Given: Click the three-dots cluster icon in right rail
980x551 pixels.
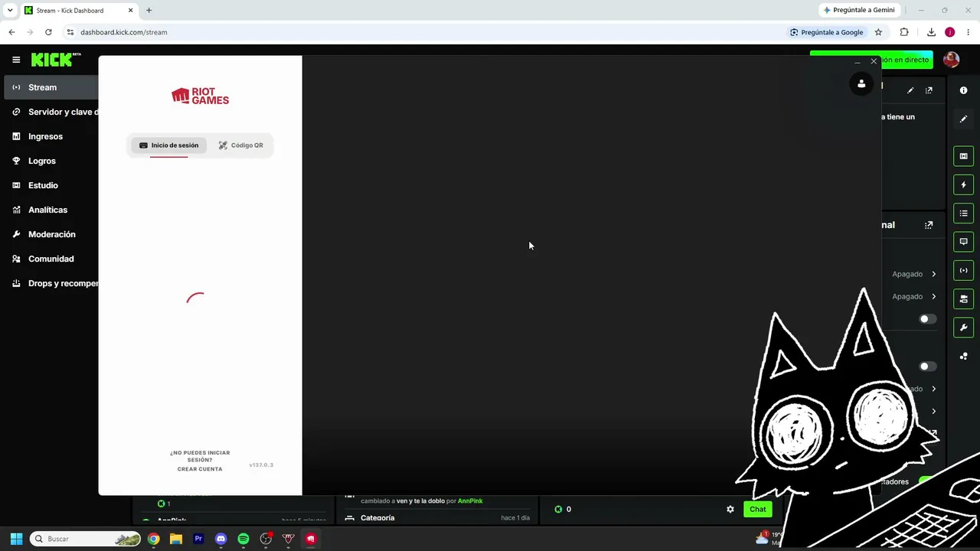Looking at the screenshot, I should pyautogui.click(x=963, y=356).
